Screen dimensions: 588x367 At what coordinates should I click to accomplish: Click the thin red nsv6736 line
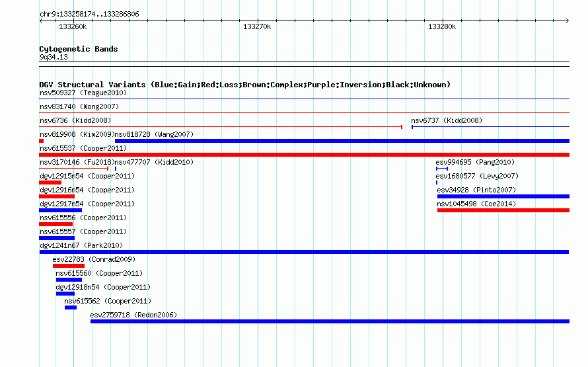point(221,127)
